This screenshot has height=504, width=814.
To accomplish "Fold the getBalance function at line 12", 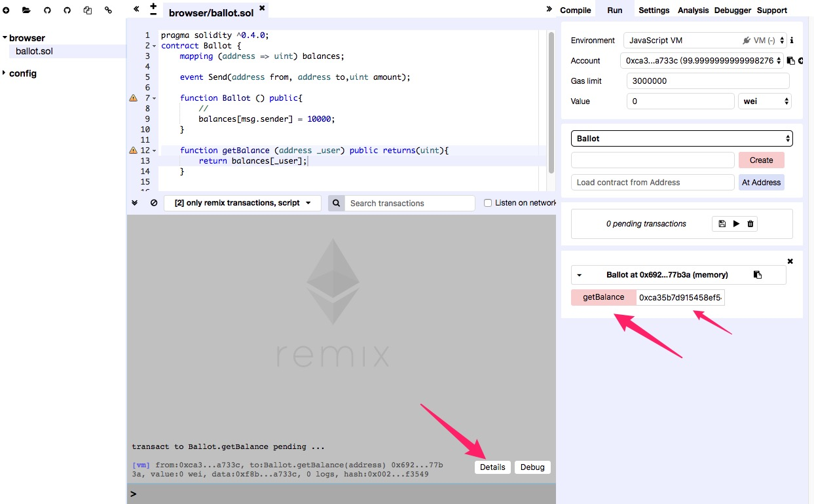I will [x=155, y=151].
